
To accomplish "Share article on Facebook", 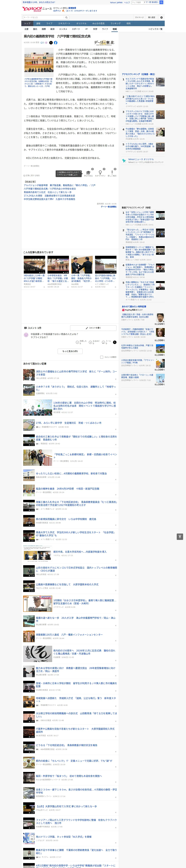I will click(x=56, y=43).
